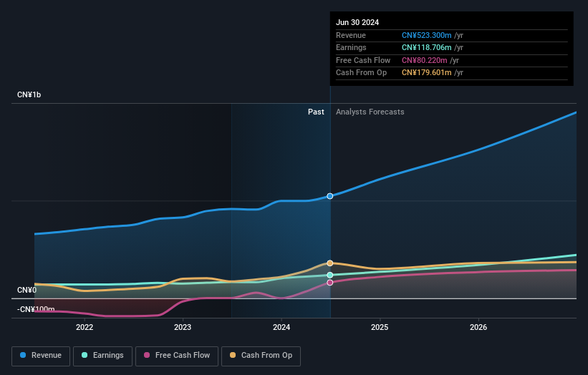Click the CN¥80.220m free cash flow value
Screen dimensions: 588x375
pos(424,60)
